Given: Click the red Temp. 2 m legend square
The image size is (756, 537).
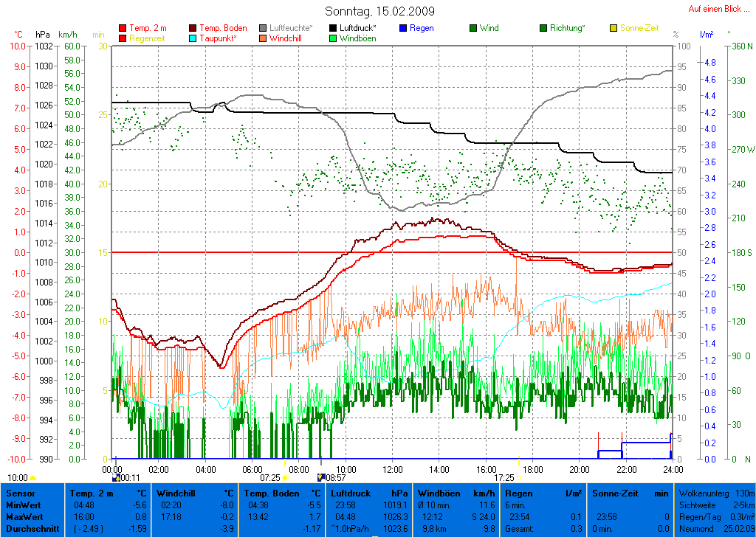Looking at the screenshot, I should (x=123, y=29).
